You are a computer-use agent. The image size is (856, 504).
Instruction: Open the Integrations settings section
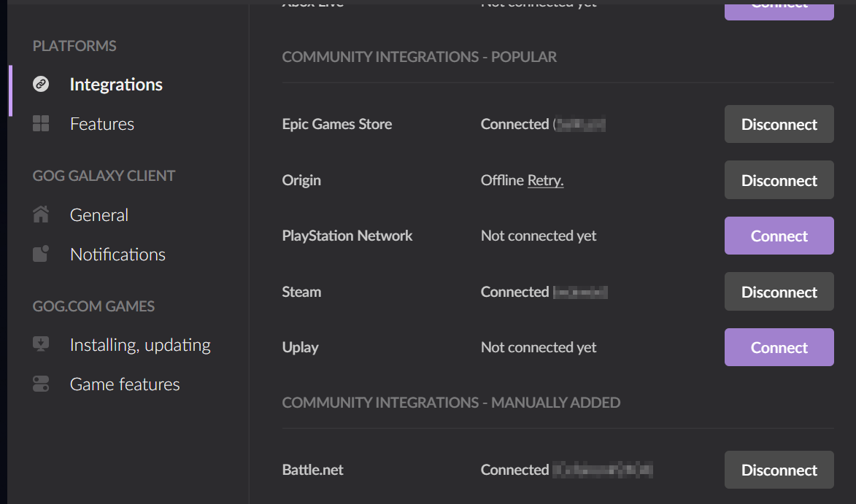pos(116,85)
